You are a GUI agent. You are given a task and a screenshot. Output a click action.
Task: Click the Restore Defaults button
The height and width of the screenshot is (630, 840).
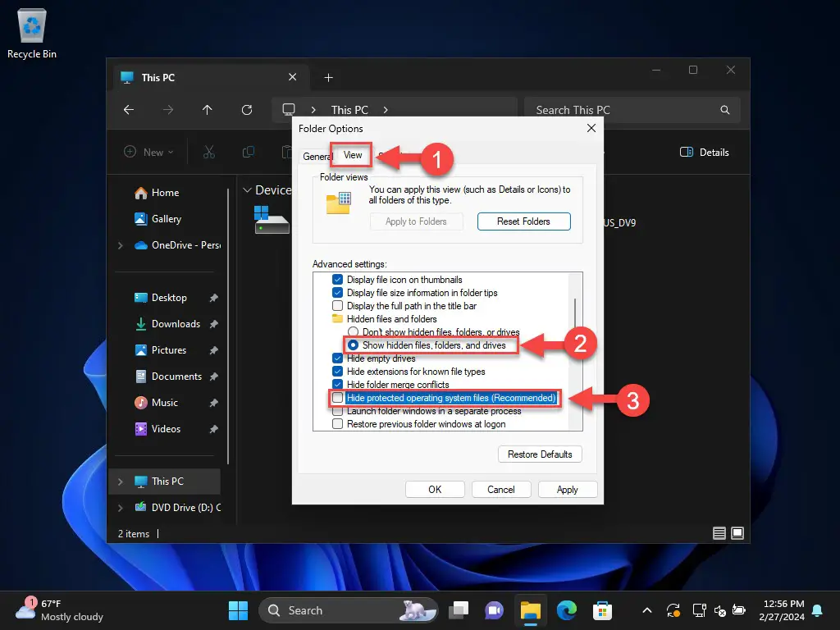[x=540, y=454]
